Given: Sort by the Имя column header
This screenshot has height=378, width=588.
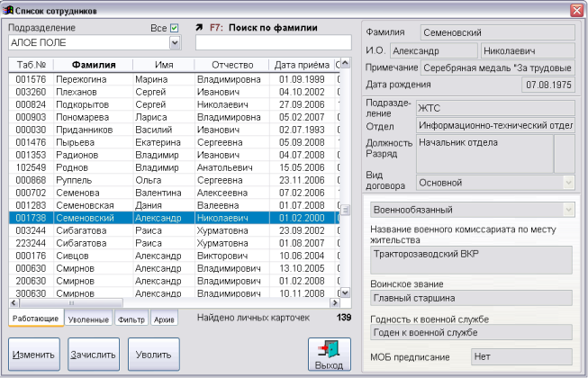Looking at the screenshot, I should 164,65.
